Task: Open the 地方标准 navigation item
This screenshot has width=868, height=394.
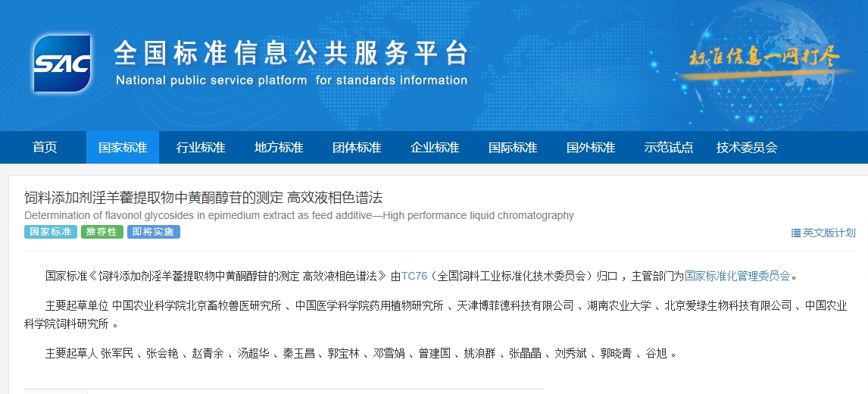Action: click(279, 148)
